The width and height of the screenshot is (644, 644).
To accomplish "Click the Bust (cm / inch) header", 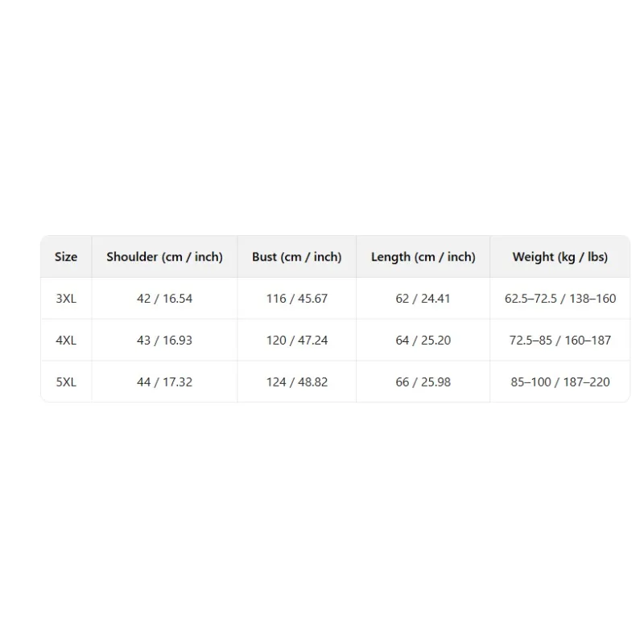I will point(297,257).
